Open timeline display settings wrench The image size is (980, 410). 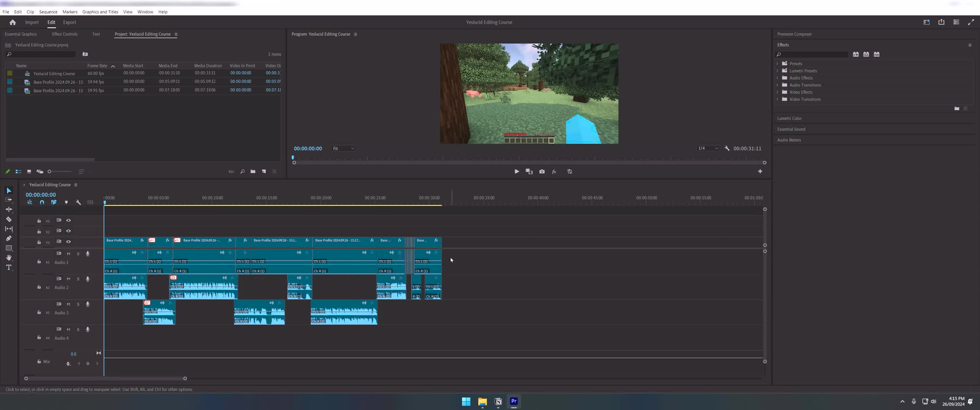(x=78, y=202)
